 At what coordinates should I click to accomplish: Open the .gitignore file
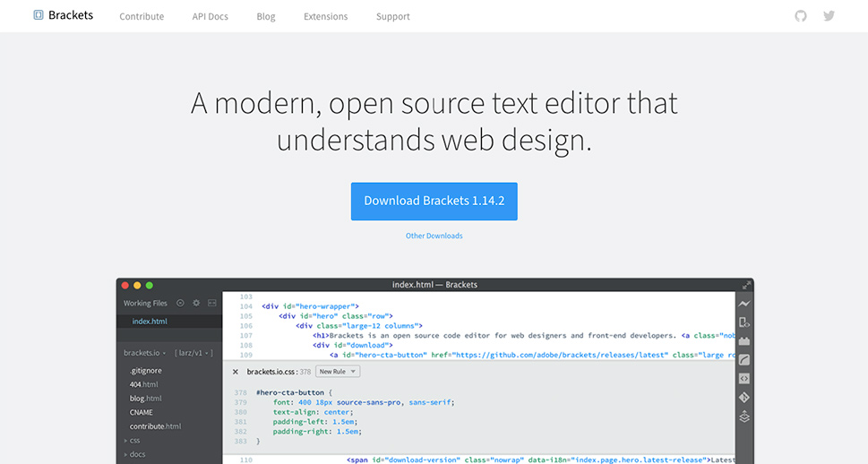point(146,371)
